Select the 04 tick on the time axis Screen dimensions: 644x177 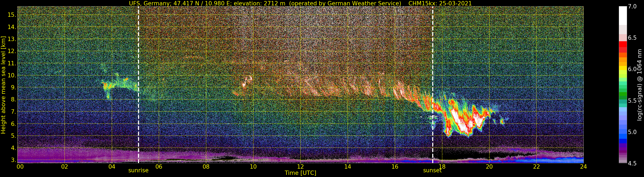[x=112, y=167]
